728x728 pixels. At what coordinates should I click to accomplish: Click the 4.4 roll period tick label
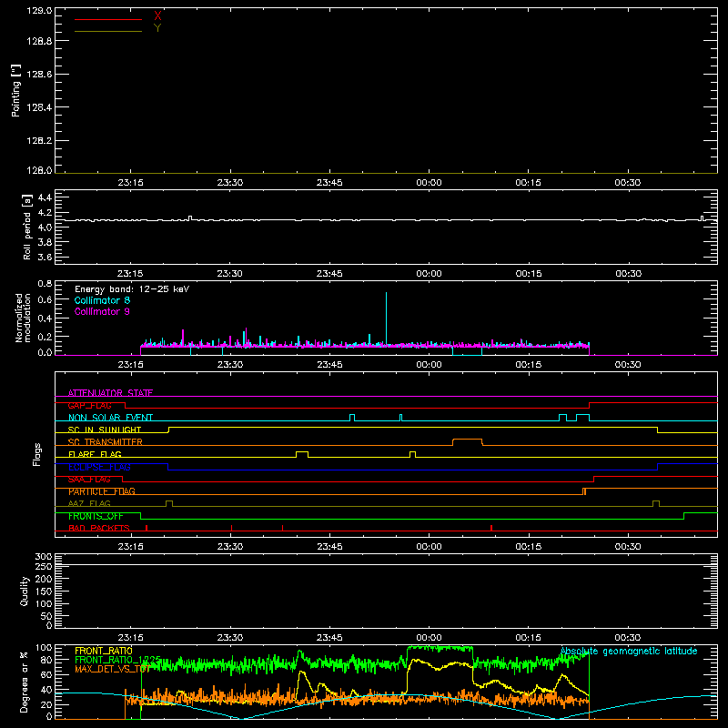point(45,197)
